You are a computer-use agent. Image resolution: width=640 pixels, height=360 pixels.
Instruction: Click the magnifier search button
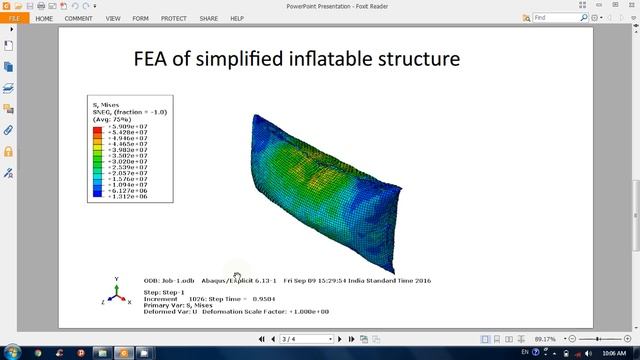coord(584,18)
